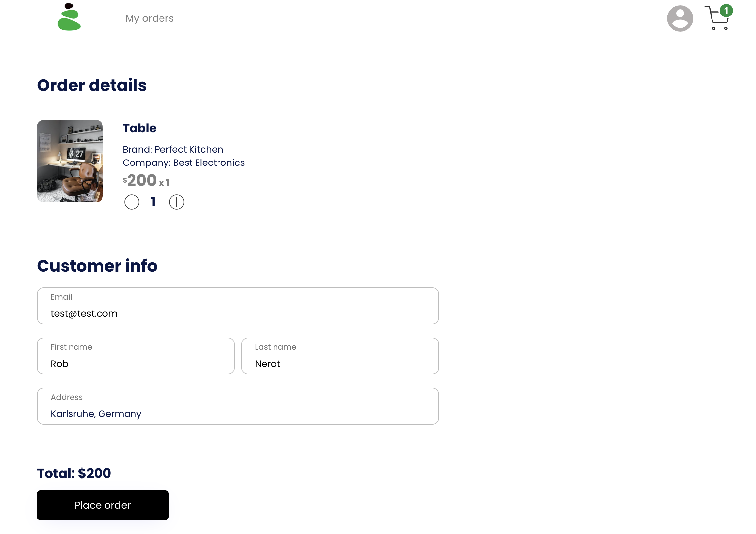The height and width of the screenshot is (534, 756).
Task: Increase Table quantity with plus icon
Action: click(x=177, y=202)
